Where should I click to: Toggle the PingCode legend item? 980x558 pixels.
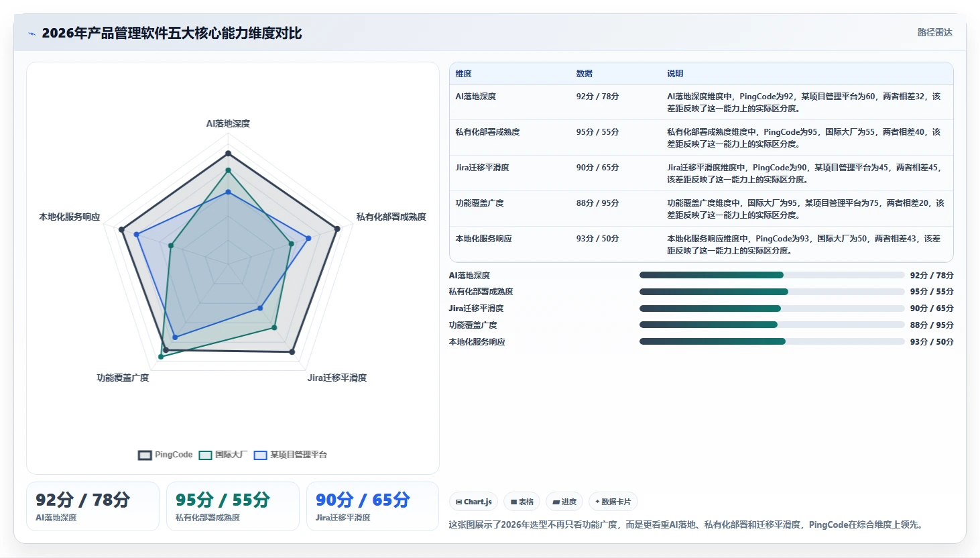click(166, 455)
